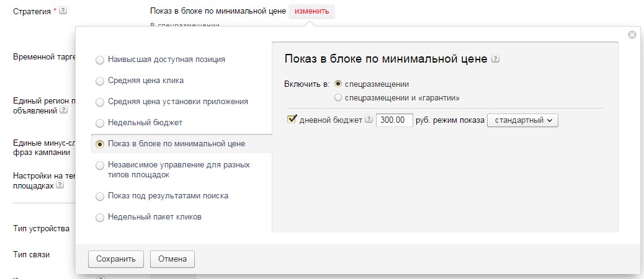Choose 'Средняя цена клика' radio option

coord(100,81)
